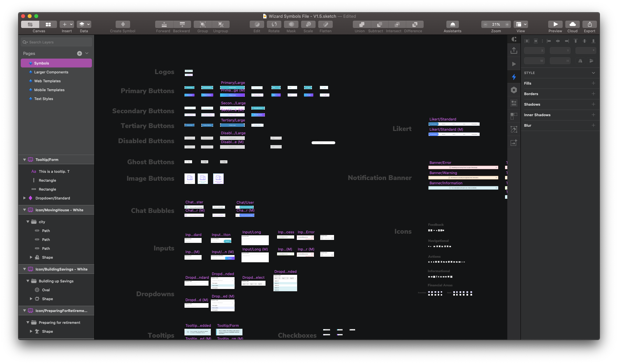Click the W width input field
This screenshot has height=364, width=618.
(x=534, y=61)
